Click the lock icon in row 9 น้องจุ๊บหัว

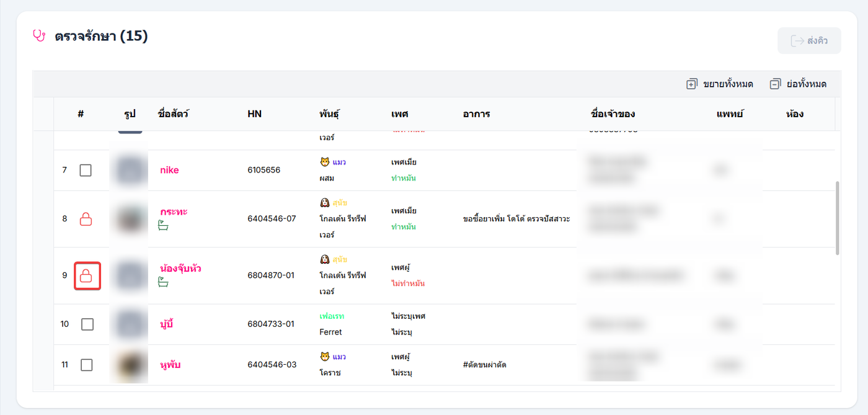pyautogui.click(x=87, y=275)
